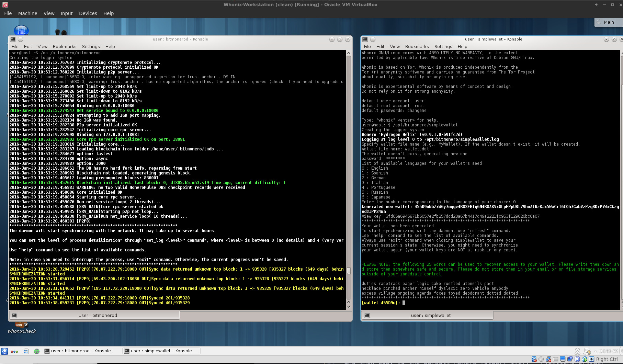Open VirtualBox View menu
The height and width of the screenshot is (364, 623).
(x=49, y=13)
